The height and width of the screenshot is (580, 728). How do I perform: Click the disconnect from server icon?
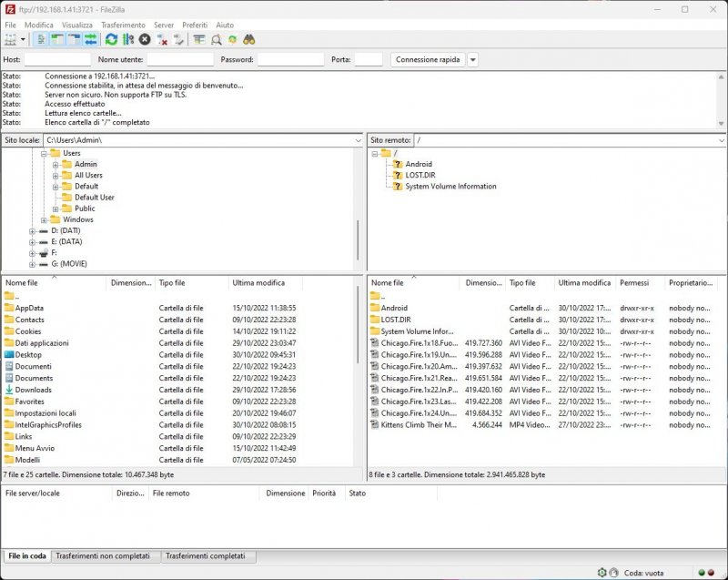(x=162, y=40)
